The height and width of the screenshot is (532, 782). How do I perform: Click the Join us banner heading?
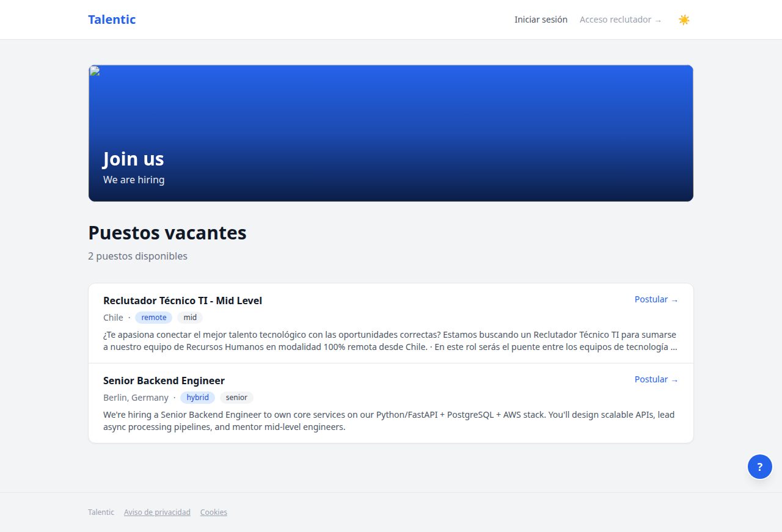tap(133, 159)
